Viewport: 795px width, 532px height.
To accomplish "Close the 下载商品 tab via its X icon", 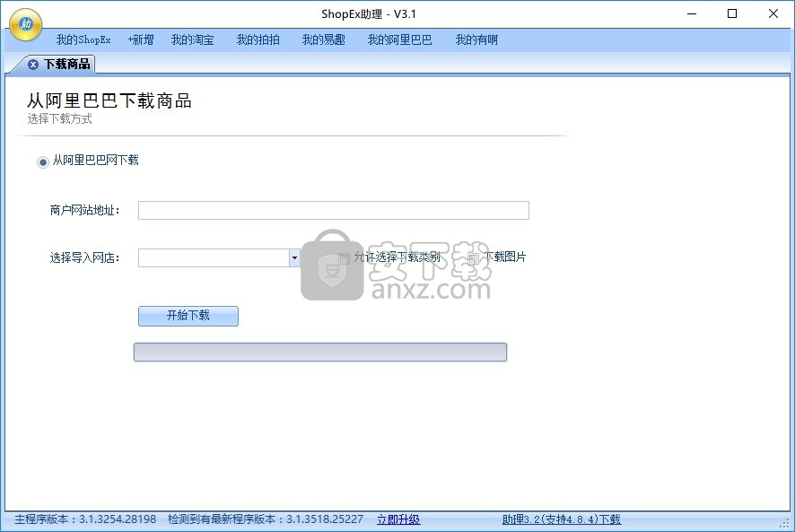I will click(x=33, y=65).
